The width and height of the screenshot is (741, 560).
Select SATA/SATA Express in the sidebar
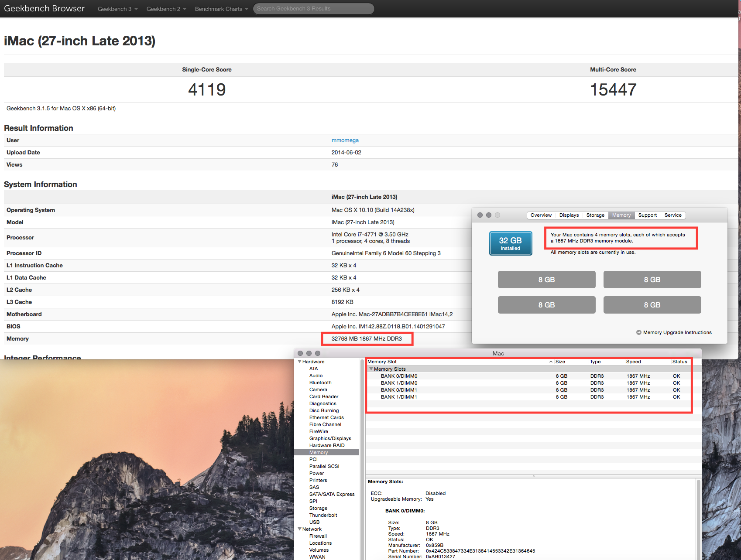pyautogui.click(x=332, y=494)
